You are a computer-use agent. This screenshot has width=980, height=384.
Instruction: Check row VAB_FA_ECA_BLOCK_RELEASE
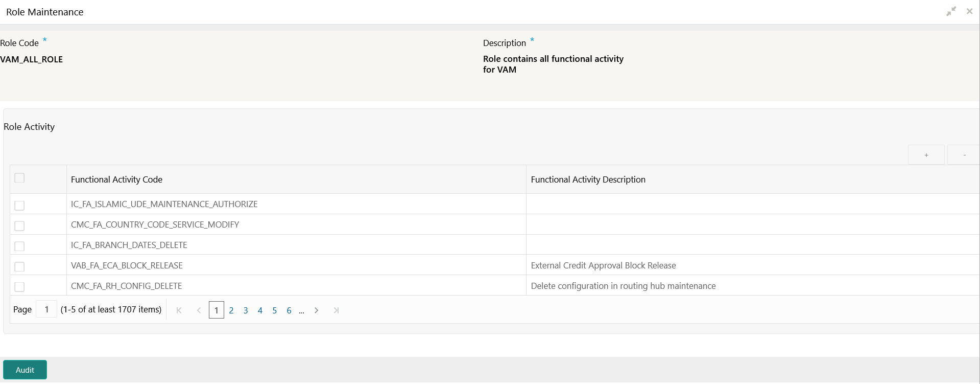(19, 266)
